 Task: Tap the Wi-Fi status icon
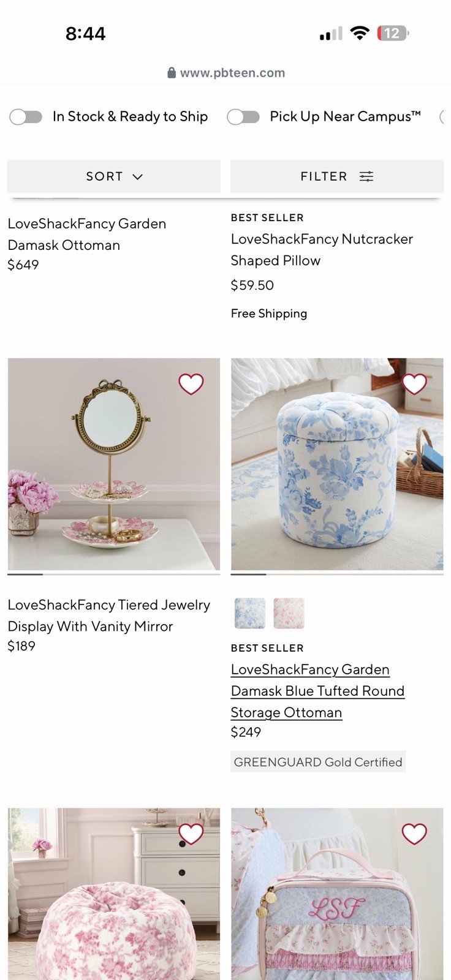click(360, 33)
